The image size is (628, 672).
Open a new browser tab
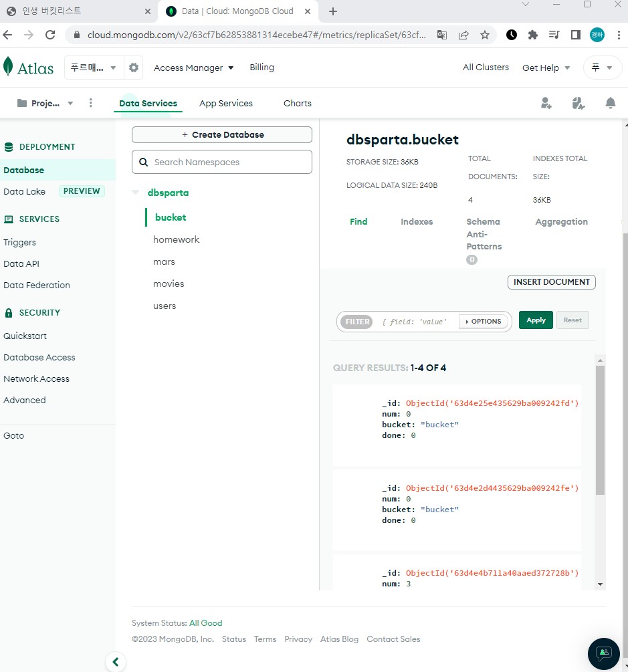[x=333, y=11]
